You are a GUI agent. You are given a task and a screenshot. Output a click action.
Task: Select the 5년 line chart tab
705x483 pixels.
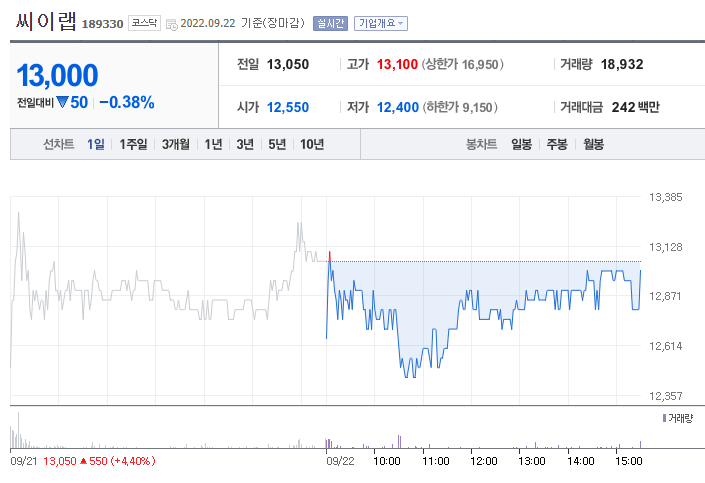[277, 144]
